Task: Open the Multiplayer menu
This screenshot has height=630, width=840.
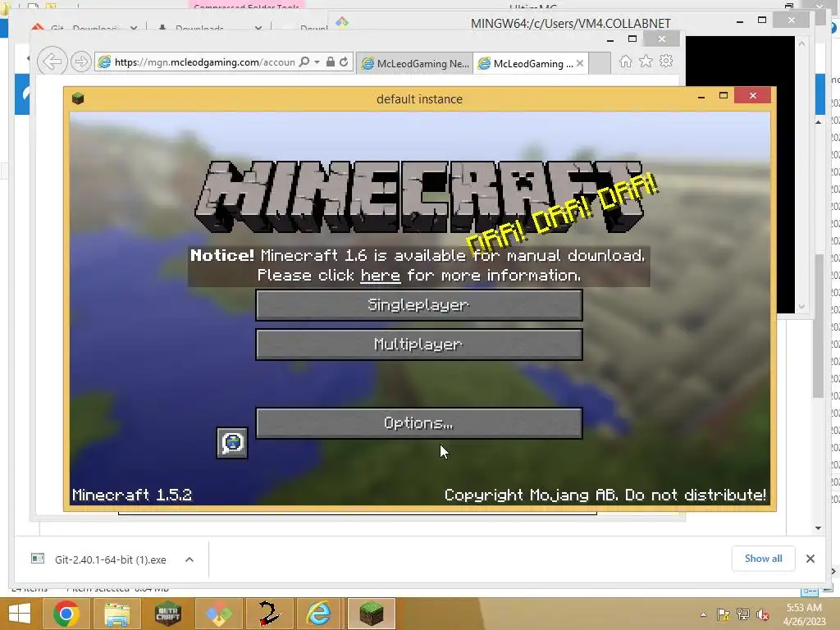Action: (419, 344)
